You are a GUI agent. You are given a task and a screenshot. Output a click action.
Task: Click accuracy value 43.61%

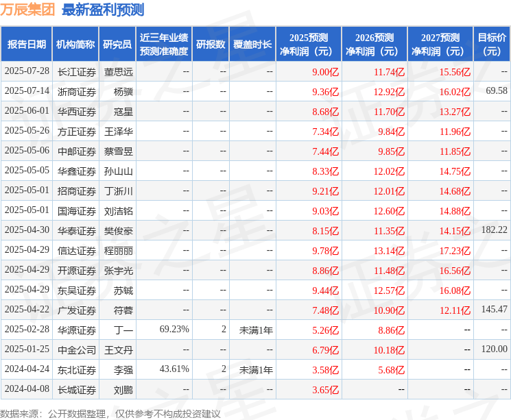[x=174, y=369]
